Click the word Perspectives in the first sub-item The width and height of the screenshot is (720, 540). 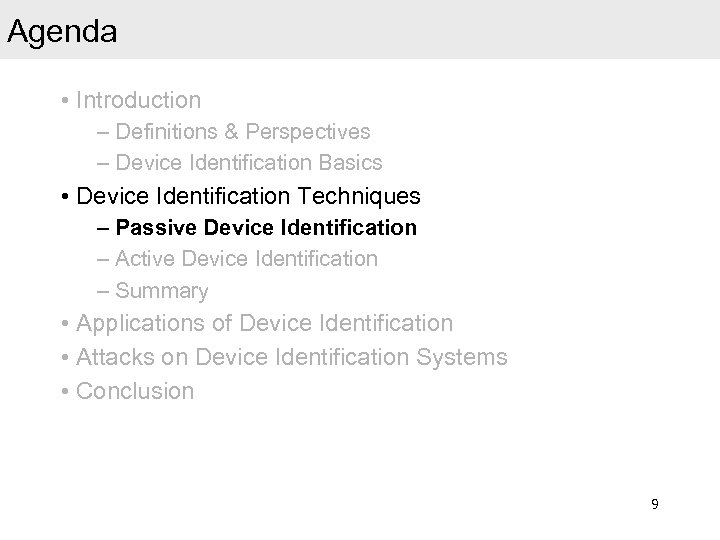(311, 131)
